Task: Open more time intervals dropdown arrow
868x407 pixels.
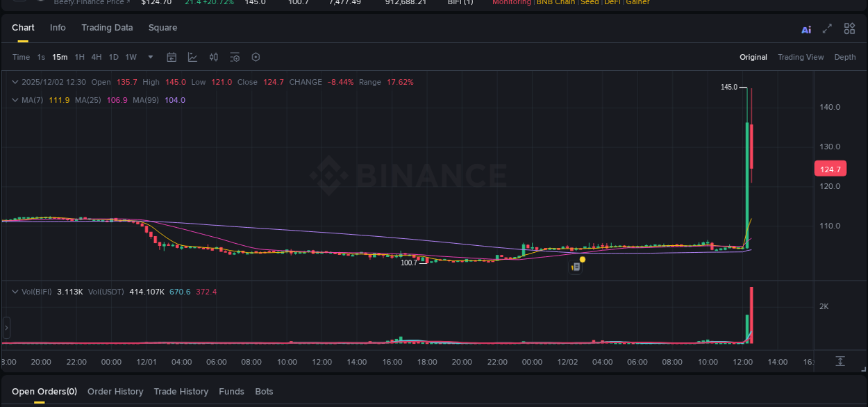Action: tap(150, 57)
